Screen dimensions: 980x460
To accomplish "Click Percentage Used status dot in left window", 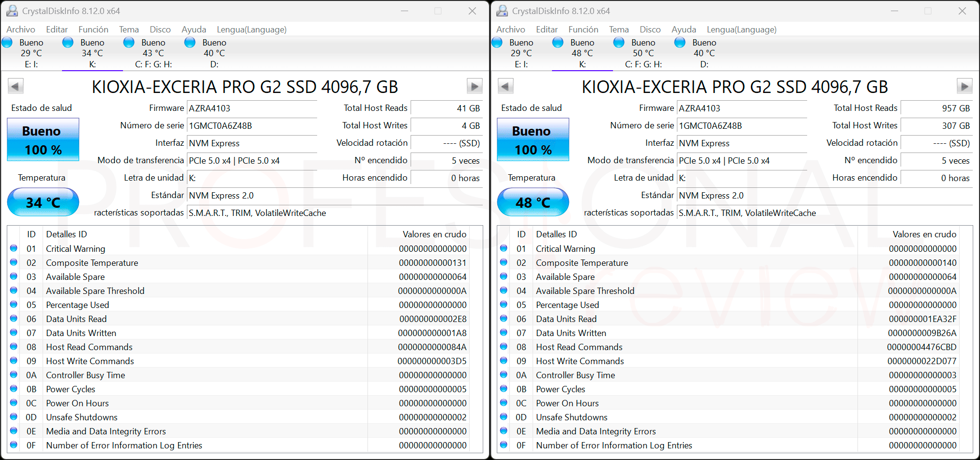I will [x=14, y=305].
